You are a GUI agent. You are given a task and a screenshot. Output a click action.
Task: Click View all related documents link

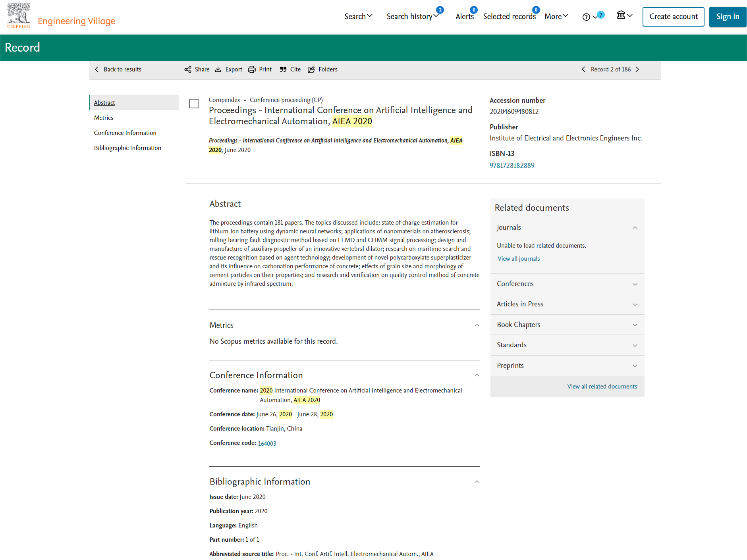602,387
